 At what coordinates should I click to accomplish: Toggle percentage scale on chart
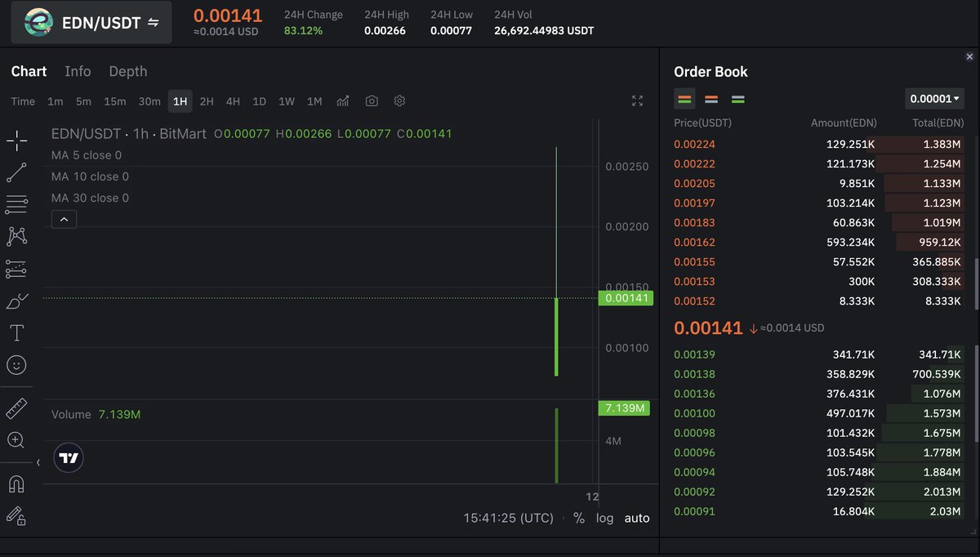[579, 518]
